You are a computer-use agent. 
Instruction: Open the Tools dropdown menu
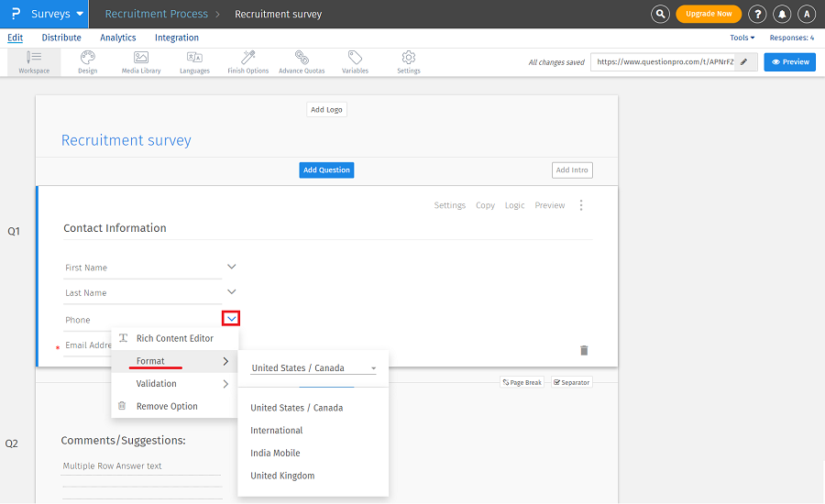click(742, 38)
